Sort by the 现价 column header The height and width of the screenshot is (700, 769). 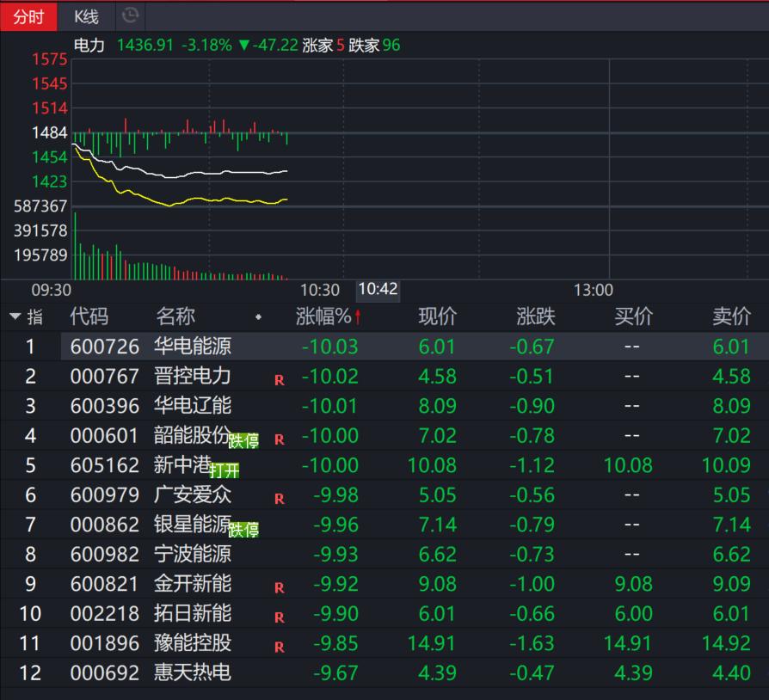pos(438,316)
